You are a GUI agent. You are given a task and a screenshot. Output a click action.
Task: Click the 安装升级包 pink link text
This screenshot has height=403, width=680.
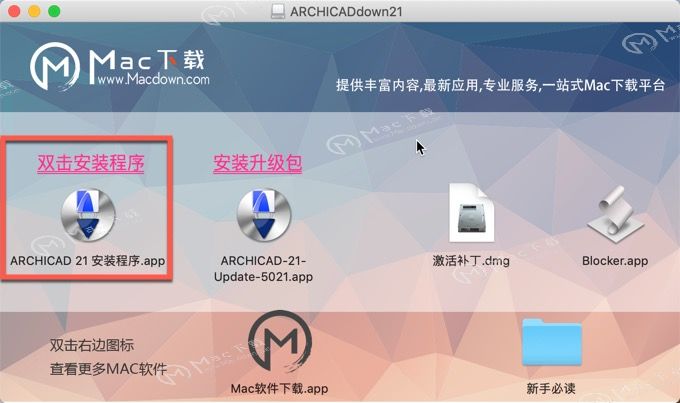pos(258,164)
